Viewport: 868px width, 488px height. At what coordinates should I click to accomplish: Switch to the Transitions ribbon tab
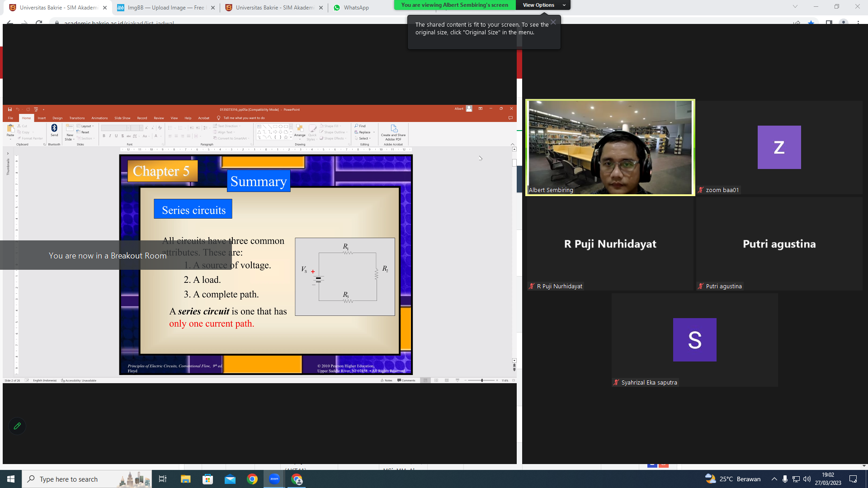pos(77,118)
